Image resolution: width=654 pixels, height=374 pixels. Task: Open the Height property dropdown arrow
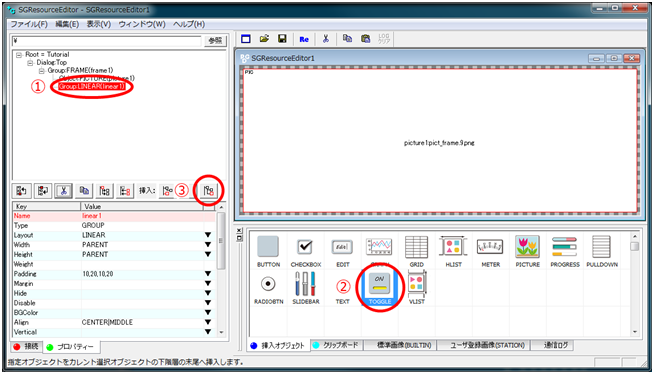click(208, 254)
